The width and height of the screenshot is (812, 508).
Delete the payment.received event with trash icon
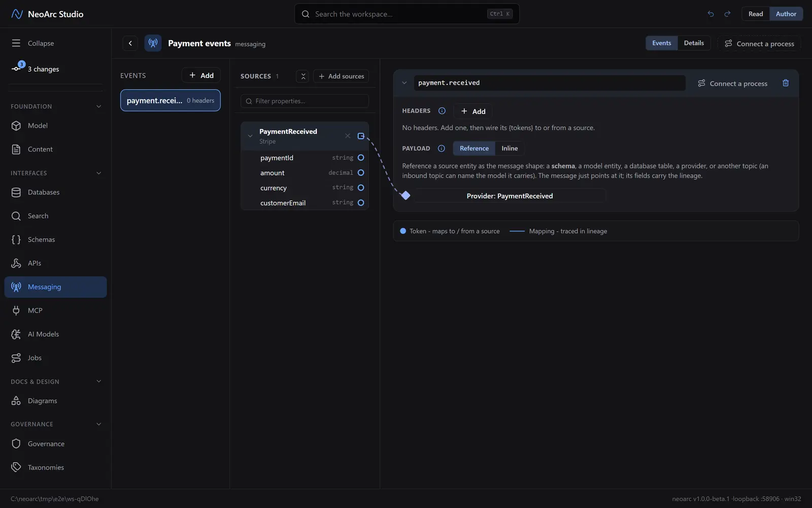[x=786, y=83]
